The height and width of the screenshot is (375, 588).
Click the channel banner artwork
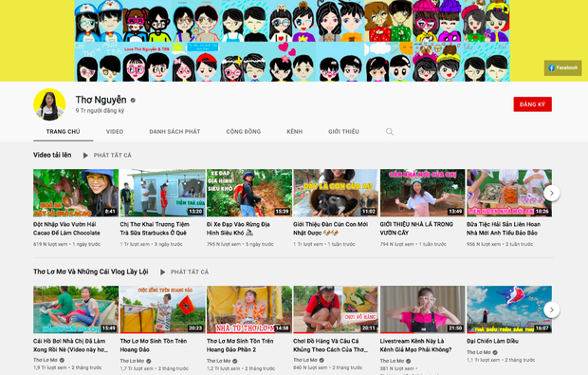point(292,41)
